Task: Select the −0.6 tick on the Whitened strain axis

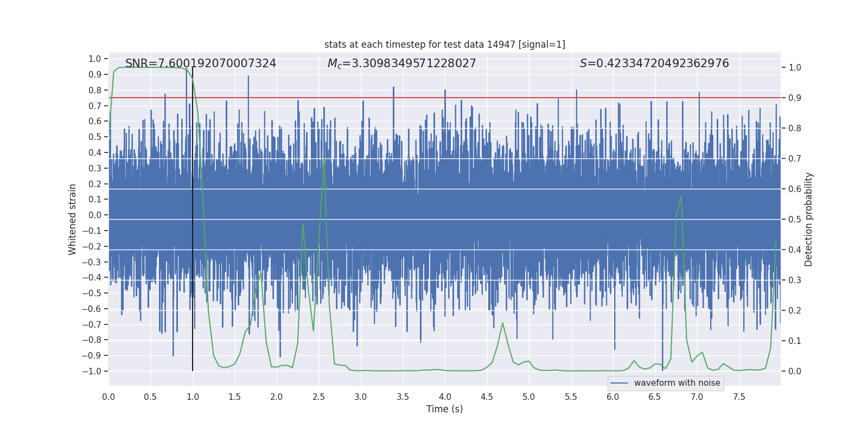Action: (92, 309)
